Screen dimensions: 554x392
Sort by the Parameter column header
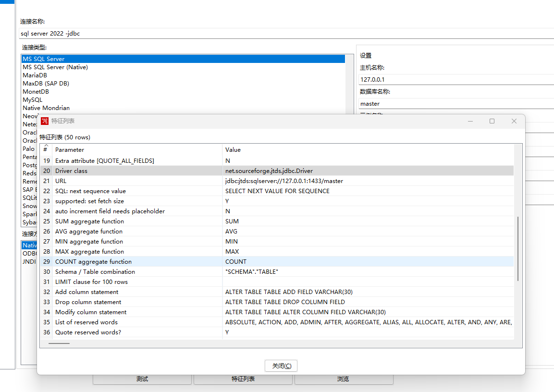137,150
